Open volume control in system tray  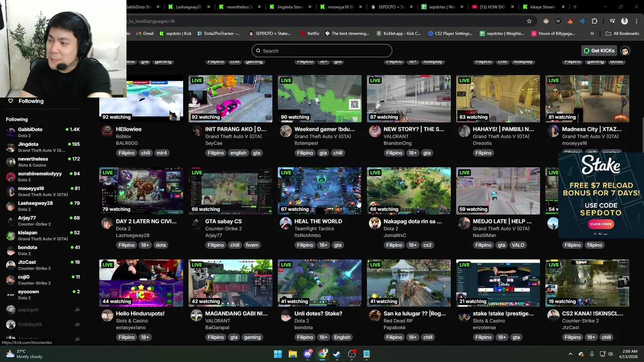[x=611, y=354]
